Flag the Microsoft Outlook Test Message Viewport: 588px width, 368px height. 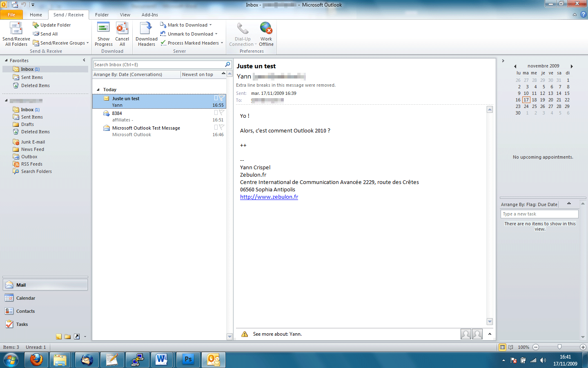coord(221,128)
